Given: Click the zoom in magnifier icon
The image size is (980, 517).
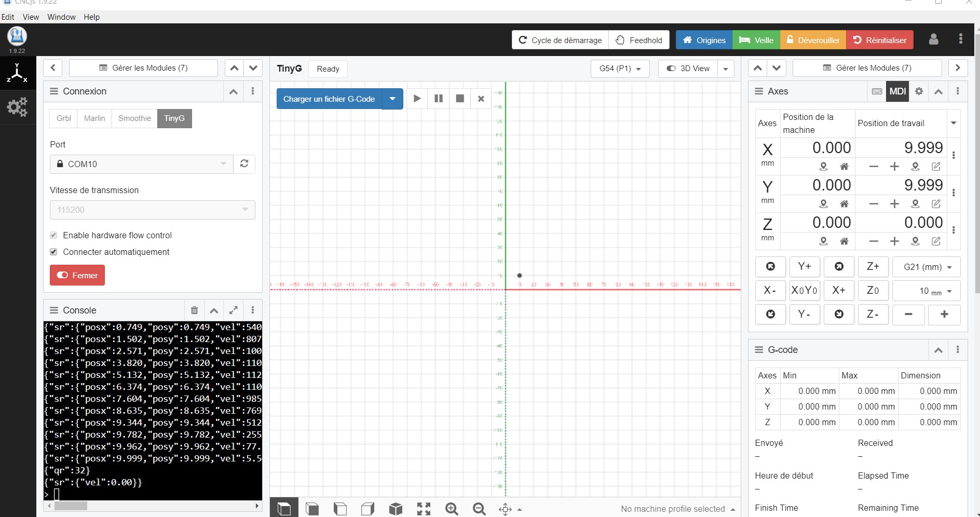Looking at the screenshot, I should click(452, 509).
